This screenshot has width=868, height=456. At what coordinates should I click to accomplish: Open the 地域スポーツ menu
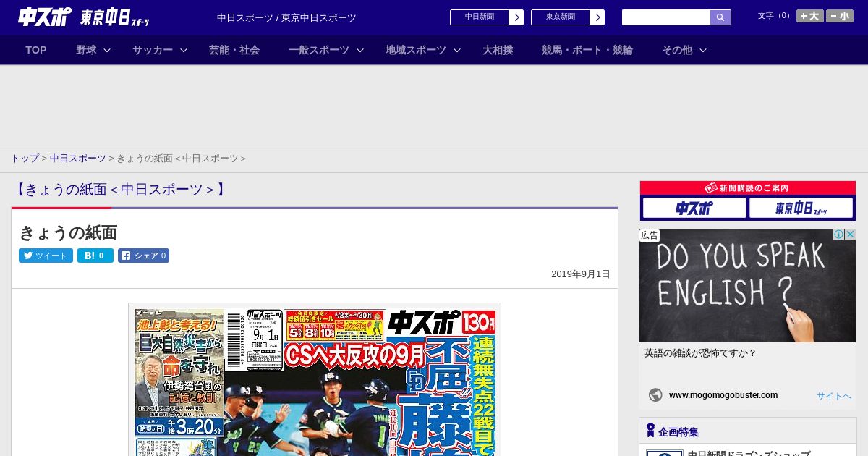416,50
